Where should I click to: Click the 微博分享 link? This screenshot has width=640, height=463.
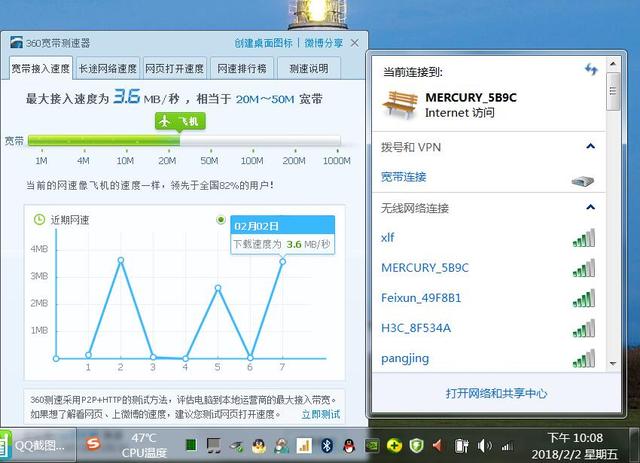click(x=323, y=43)
